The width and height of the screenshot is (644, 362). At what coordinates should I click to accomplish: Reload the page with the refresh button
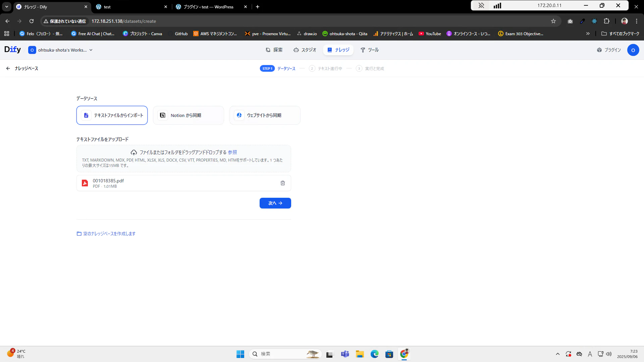[x=32, y=21]
